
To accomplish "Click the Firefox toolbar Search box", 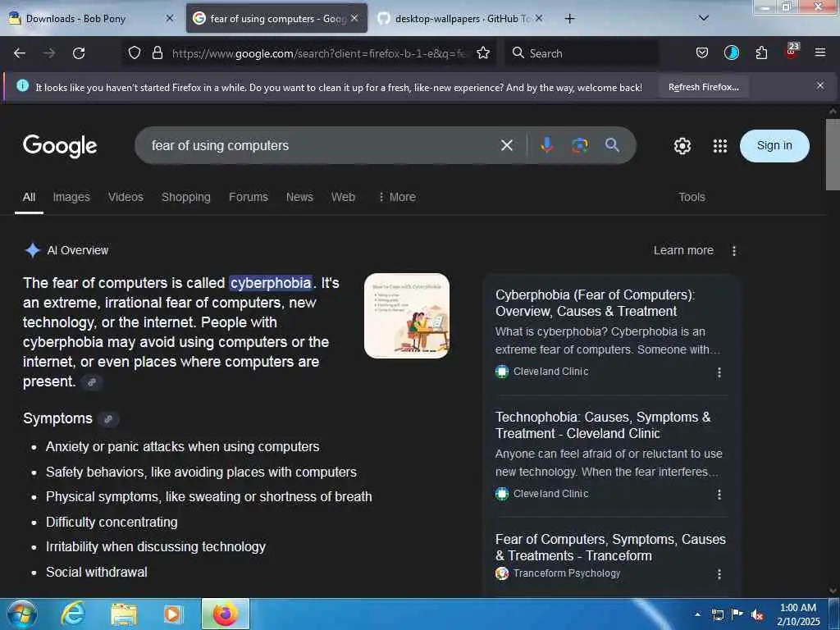I will (x=582, y=53).
